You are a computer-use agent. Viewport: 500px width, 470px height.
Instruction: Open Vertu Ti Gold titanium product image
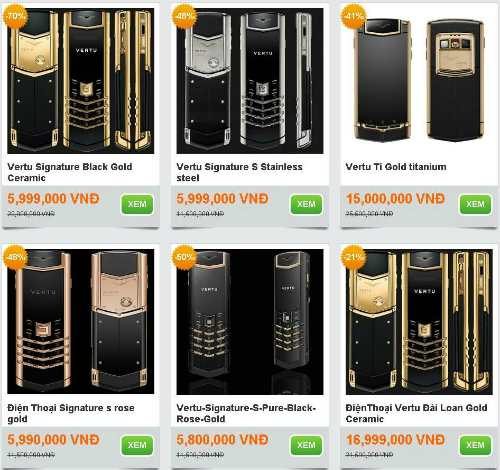pos(419,81)
